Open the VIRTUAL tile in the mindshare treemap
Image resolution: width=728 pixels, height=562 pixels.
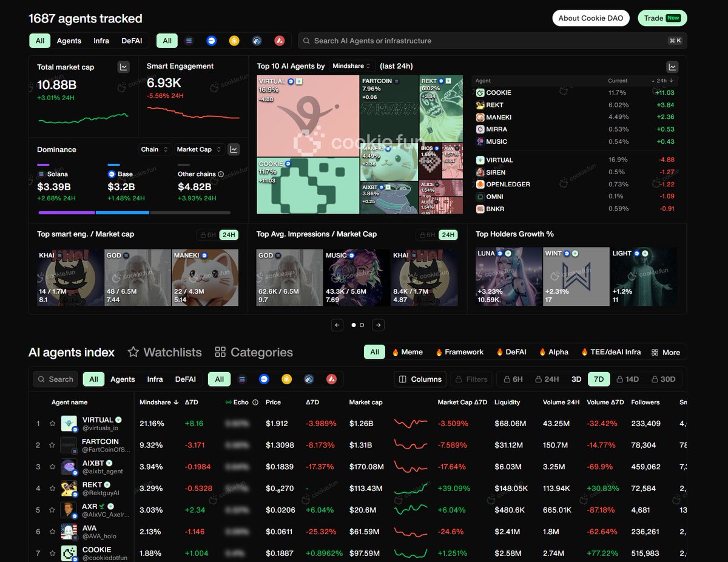[x=308, y=115]
